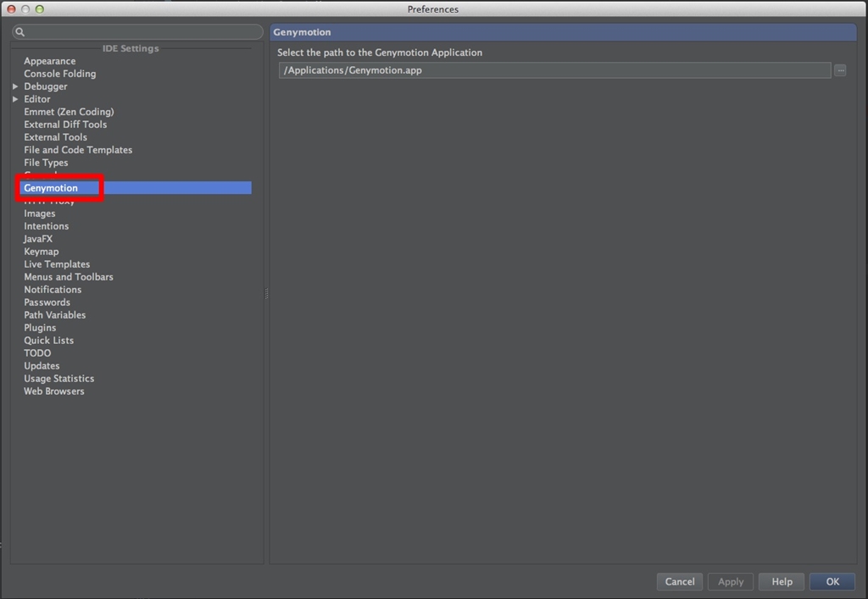Click the Genymotion application path field
868x599 pixels.
click(554, 70)
